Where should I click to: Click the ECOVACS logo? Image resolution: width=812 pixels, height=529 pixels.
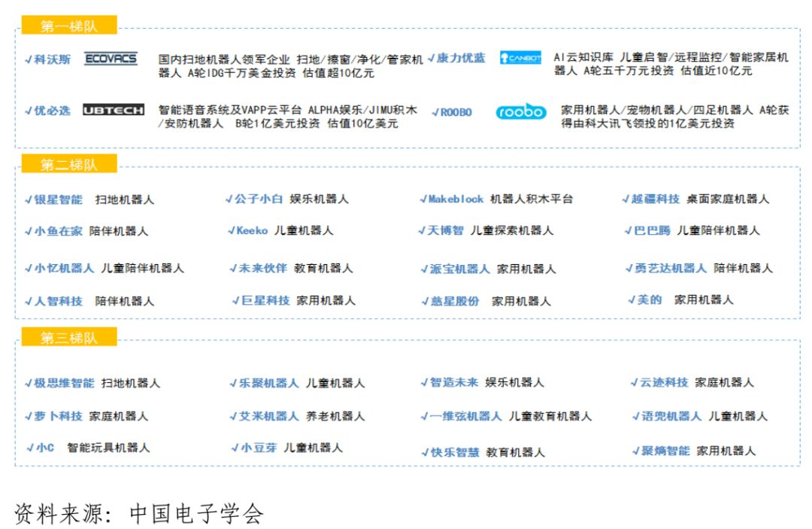click(x=111, y=59)
